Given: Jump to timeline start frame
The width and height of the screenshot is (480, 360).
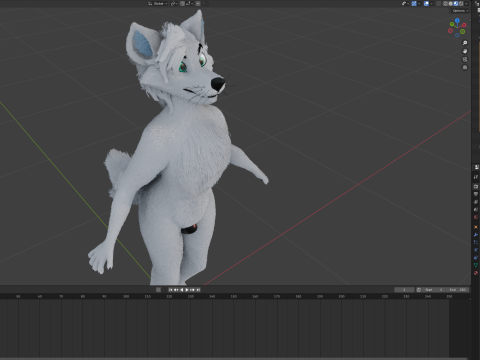Looking at the screenshot, I should (170, 290).
